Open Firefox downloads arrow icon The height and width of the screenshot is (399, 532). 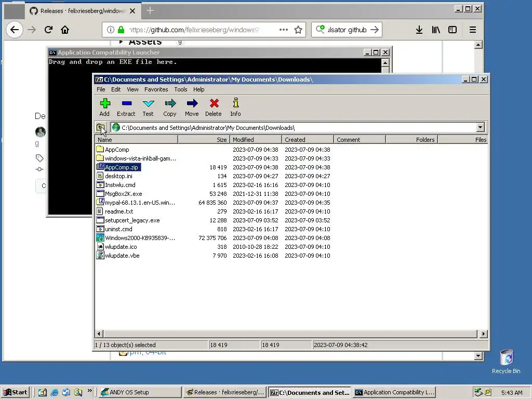(x=419, y=30)
